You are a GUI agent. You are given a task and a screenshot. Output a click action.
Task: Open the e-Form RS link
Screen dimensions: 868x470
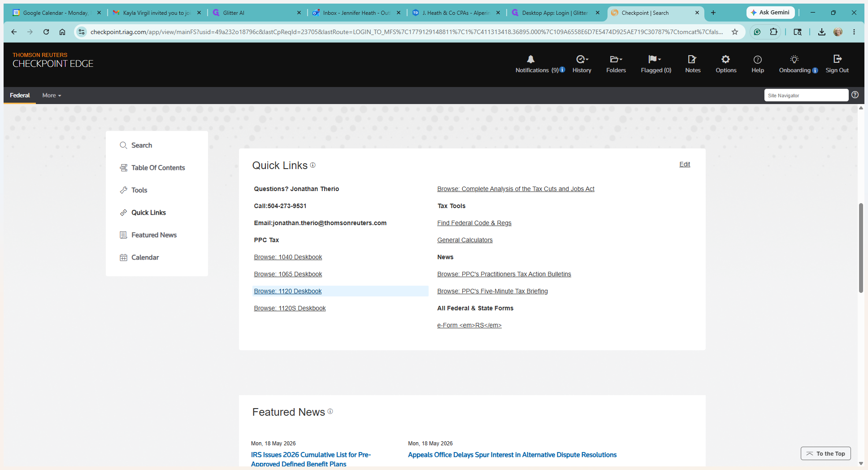(x=469, y=325)
